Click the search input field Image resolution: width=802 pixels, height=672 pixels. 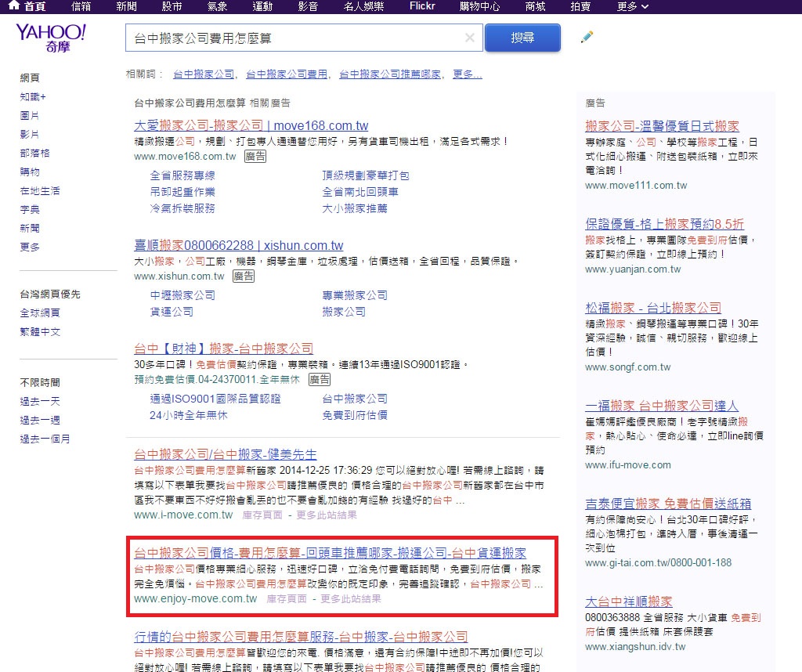(304, 38)
